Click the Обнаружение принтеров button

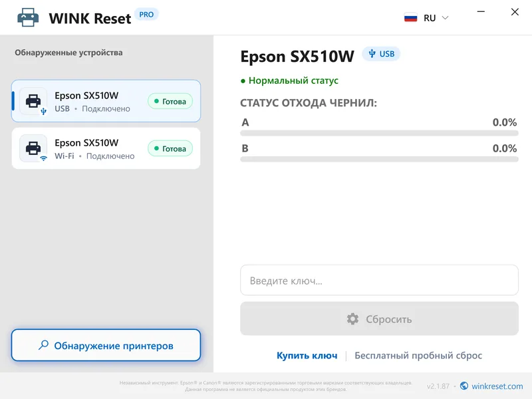pos(106,345)
